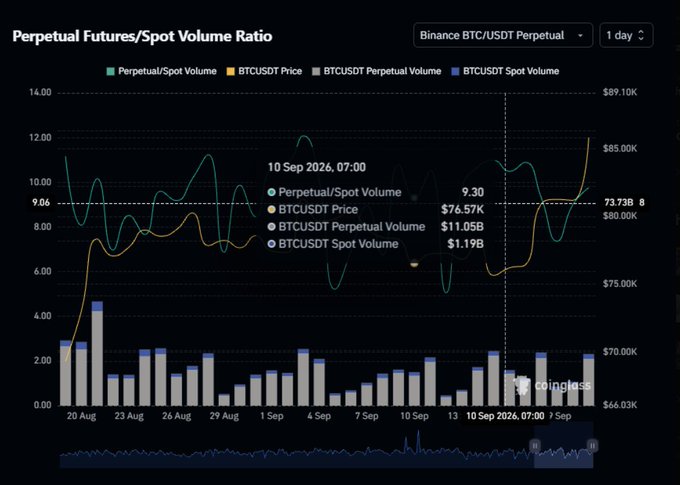
Task: Toggle the Perpetual/Spot Volume legend series
Action: pos(162,71)
